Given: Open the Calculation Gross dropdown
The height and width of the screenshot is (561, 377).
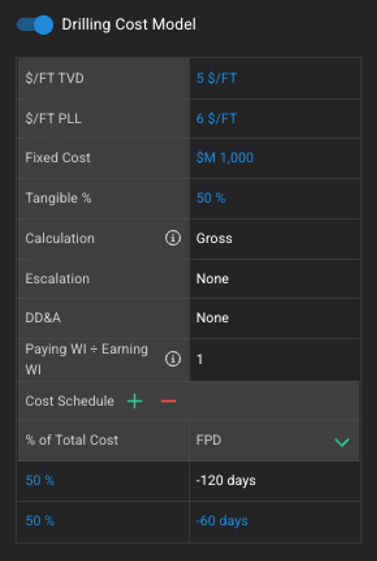Looking at the screenshot, I should [x=275, y=238].
